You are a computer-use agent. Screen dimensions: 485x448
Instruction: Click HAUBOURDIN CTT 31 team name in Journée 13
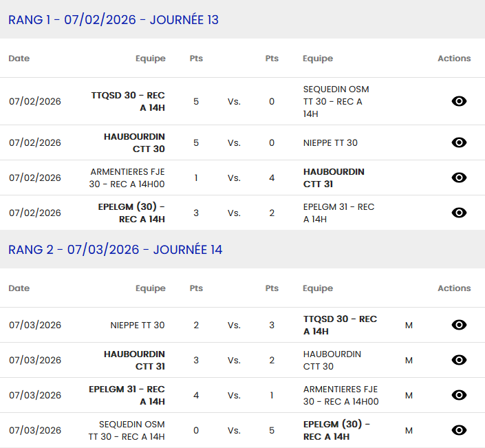334,178
